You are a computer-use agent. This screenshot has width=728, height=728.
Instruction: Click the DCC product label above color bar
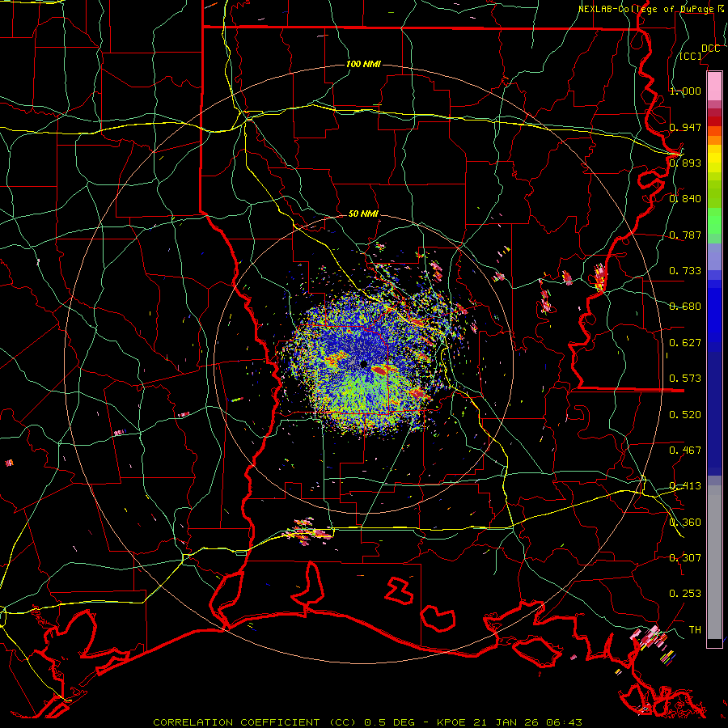(x=710, y=49)
